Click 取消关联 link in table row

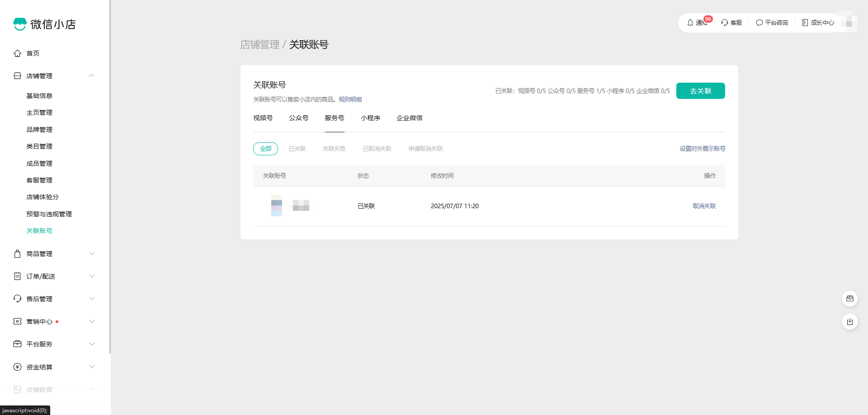pos(704,206)
